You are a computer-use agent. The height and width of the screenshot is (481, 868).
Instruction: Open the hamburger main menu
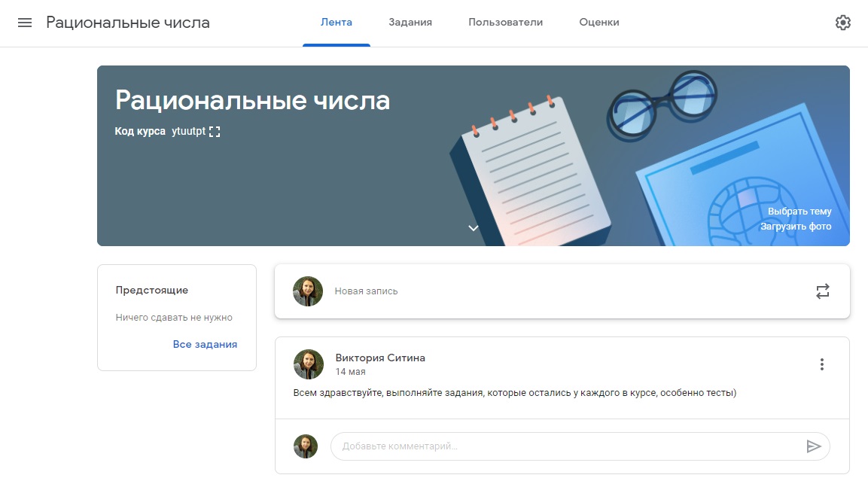point(25,23)
